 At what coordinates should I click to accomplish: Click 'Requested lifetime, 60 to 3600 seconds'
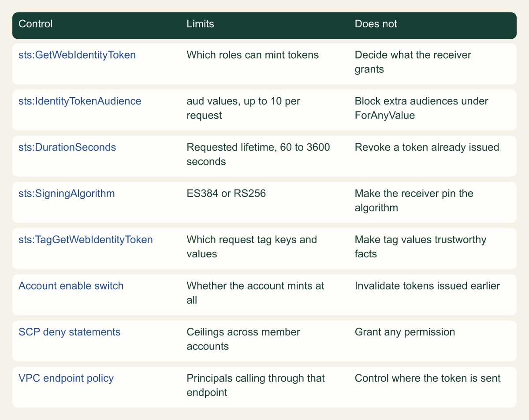pos(258,154)
